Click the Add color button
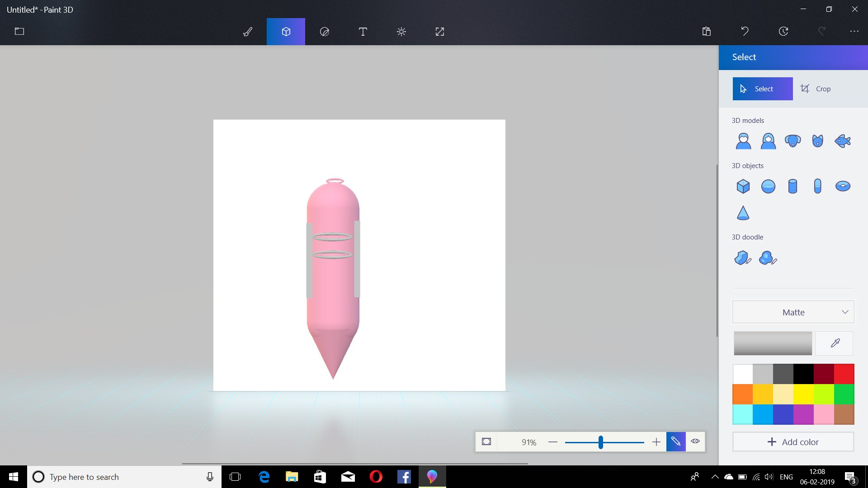Image resolution: width=868 pixels, height=488 pixels. click(x=793, y=442)
